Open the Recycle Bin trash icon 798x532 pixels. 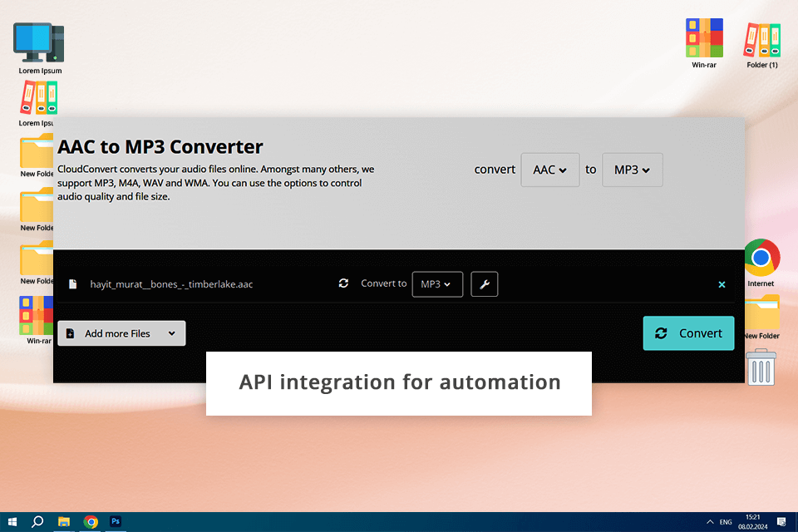pos(761,367)
